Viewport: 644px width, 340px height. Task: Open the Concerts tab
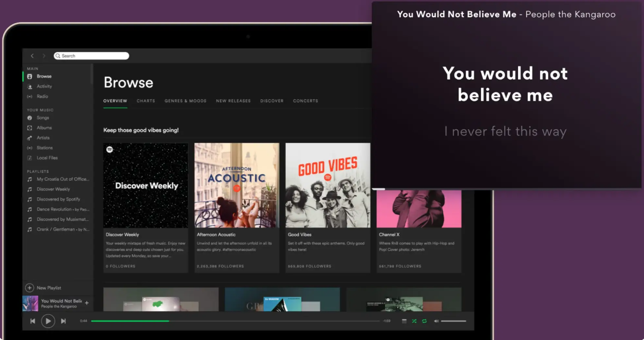[305, 101]
